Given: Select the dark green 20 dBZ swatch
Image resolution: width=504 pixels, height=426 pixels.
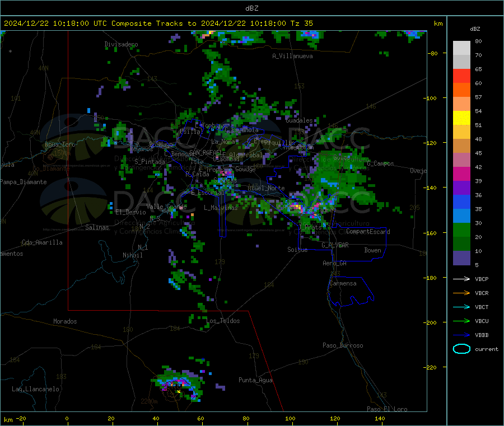Looking at the screenshot, I should click(461, 244).
